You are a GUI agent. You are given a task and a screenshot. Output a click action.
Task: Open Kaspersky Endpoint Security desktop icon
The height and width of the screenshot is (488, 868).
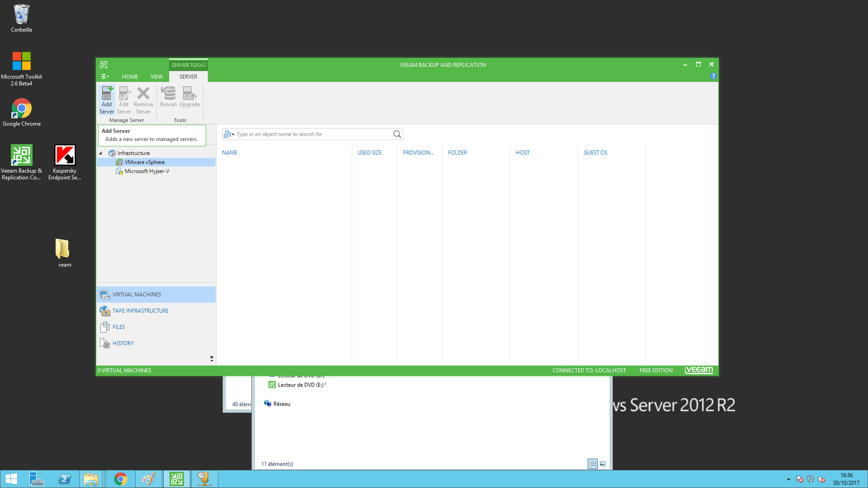point(65,163)
